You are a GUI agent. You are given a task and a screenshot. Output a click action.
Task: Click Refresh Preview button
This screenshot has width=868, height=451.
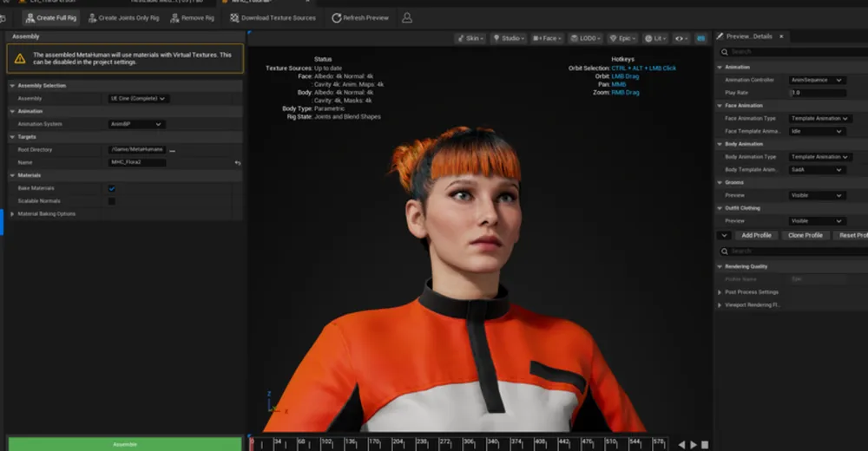(x=360, y=17)
